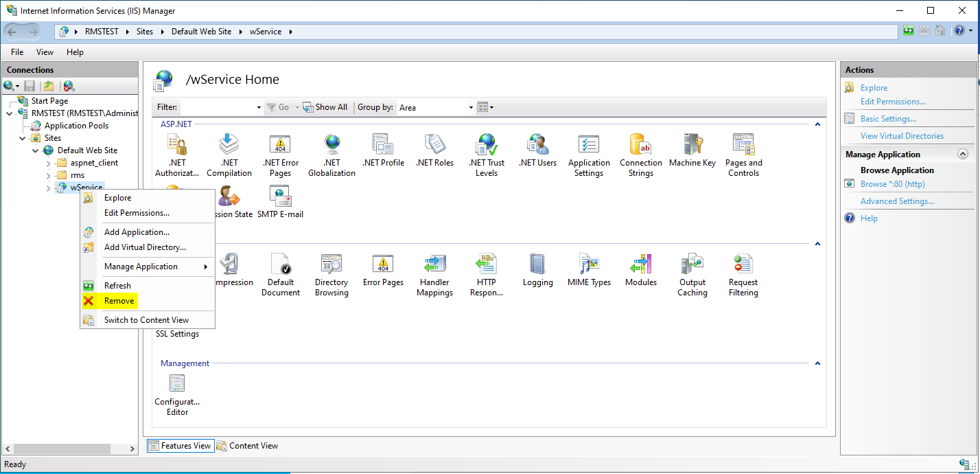Choose Remove from context menu
Screen dimensions: 980x474
coord(148,301)
